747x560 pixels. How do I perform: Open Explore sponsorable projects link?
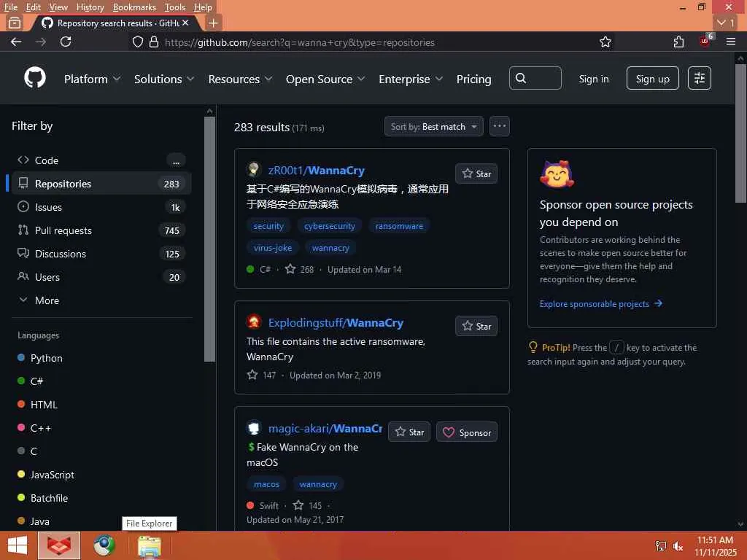(x=601, y=304)
